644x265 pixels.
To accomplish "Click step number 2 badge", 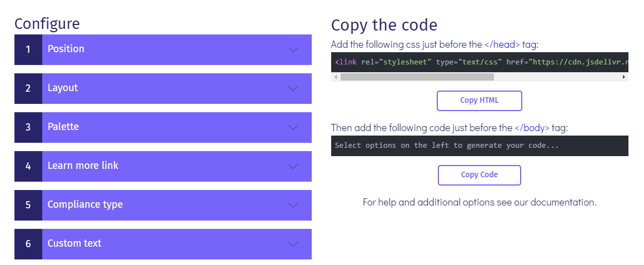I will tap(28, 88).
